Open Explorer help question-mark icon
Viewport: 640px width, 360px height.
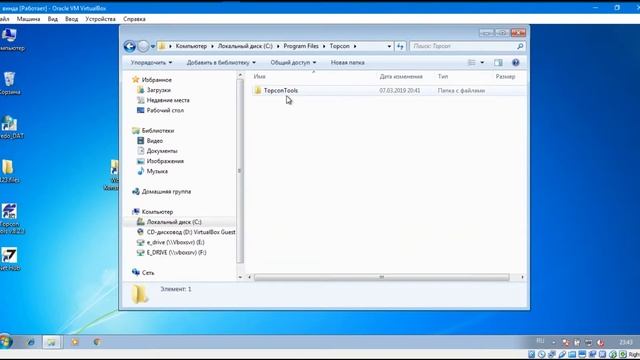coord(516,62)
